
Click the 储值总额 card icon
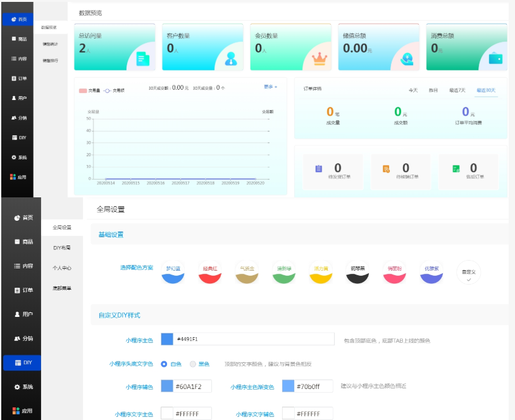click(408, 58)
